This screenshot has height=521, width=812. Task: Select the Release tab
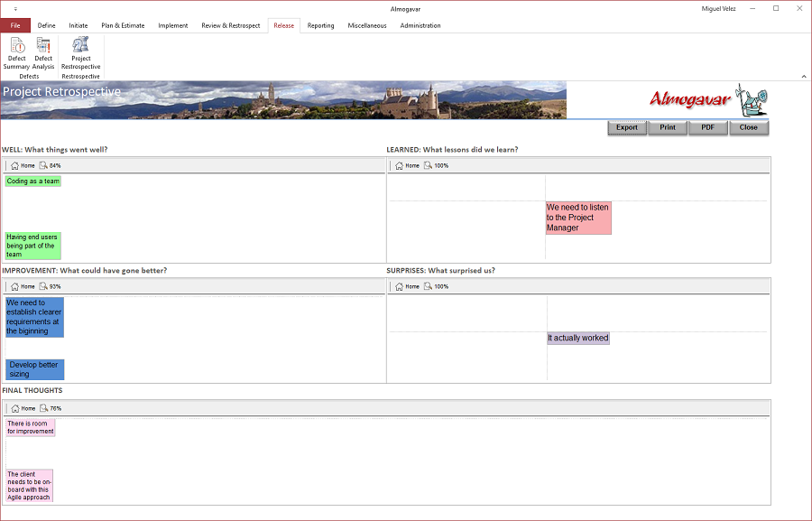(284, 25)
